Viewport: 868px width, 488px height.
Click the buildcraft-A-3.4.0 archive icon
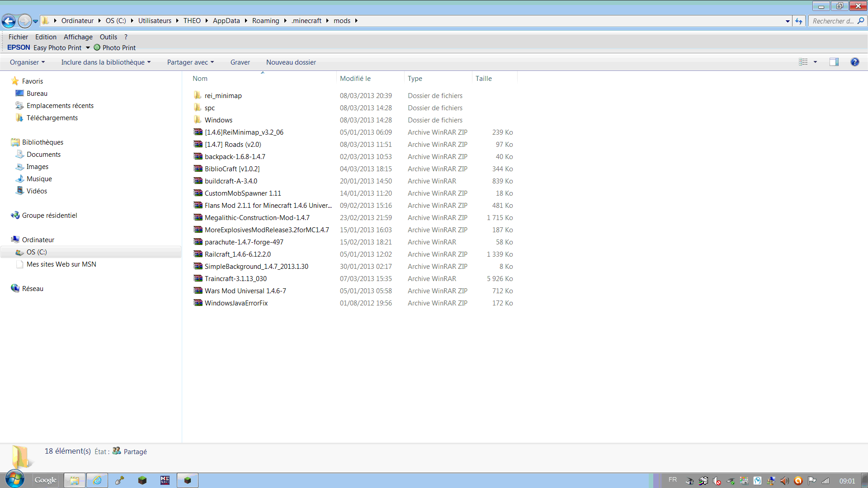pos(198,181)
